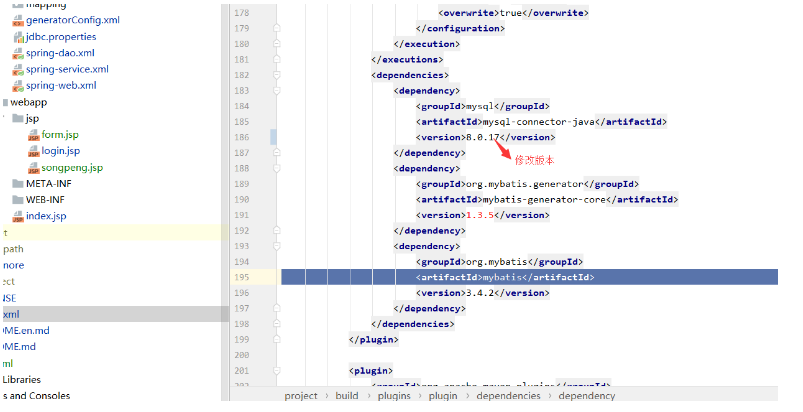Open the .en.md readme file

pyautogui.click(x=26, y=330)
